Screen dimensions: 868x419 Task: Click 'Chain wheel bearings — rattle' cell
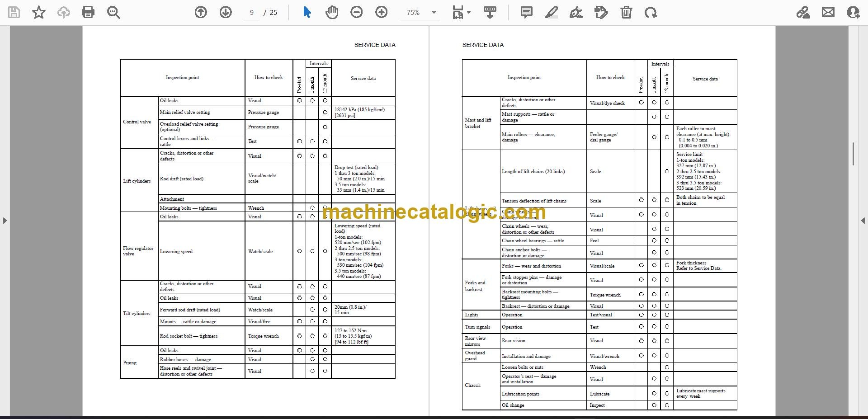click(543, 240)
